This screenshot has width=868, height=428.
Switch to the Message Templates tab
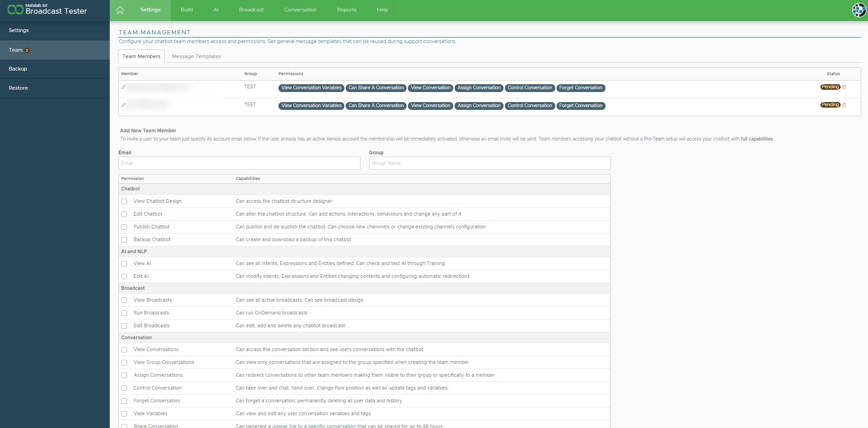(x=196, y=56)
